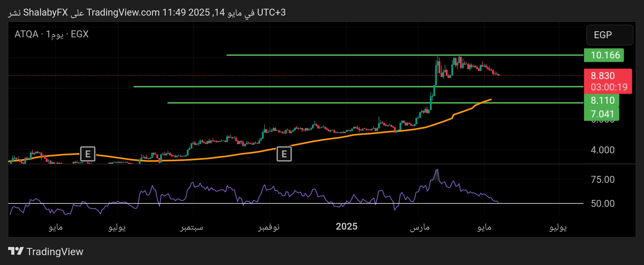
Task: Click the TradingView.com text in the header
Action: click(123, 12)
